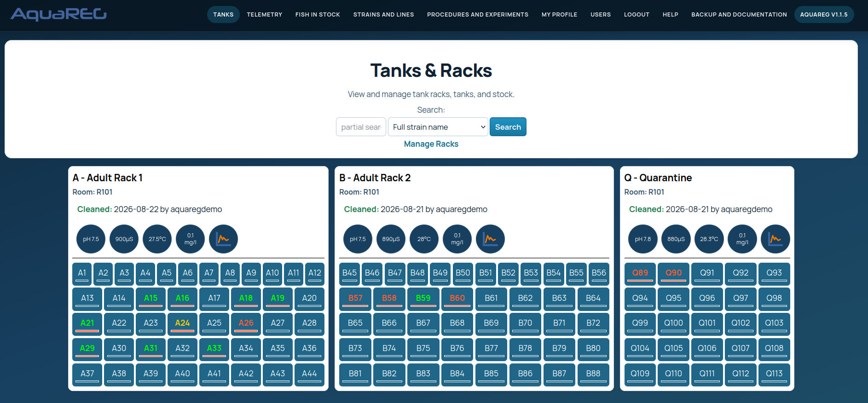Screen dimensions: 868x403
Task: Click the AquaREG v1.1.5 version item
Action: (824, 15)
